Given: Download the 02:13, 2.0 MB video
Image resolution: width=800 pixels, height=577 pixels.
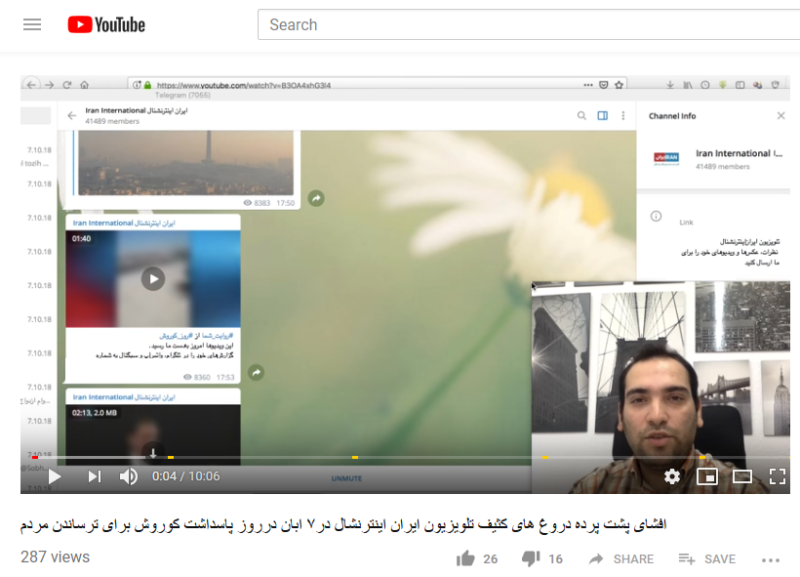Looking at the screenshot, I should [x=153, y=453].
